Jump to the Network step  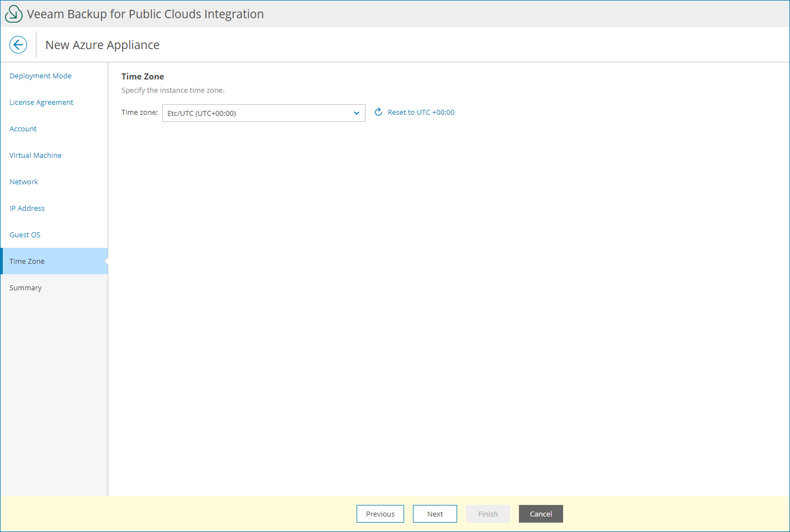point(24,182)
